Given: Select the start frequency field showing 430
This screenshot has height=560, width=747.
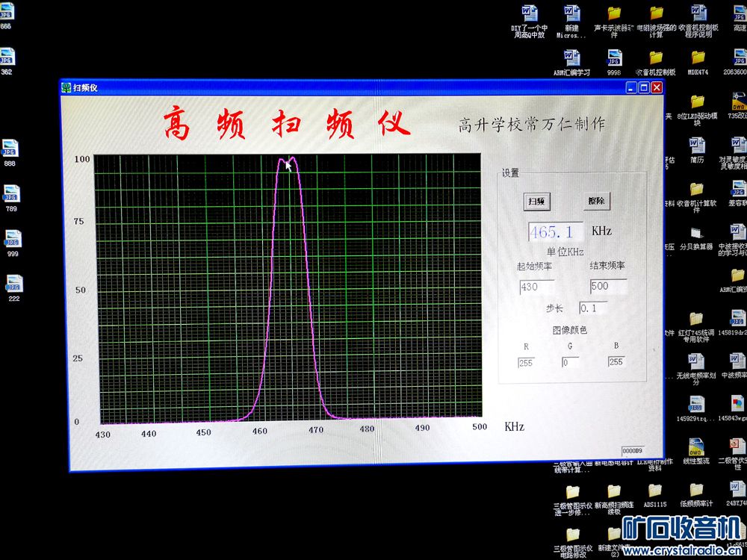Looking at the screenshot, I should 536,287.
